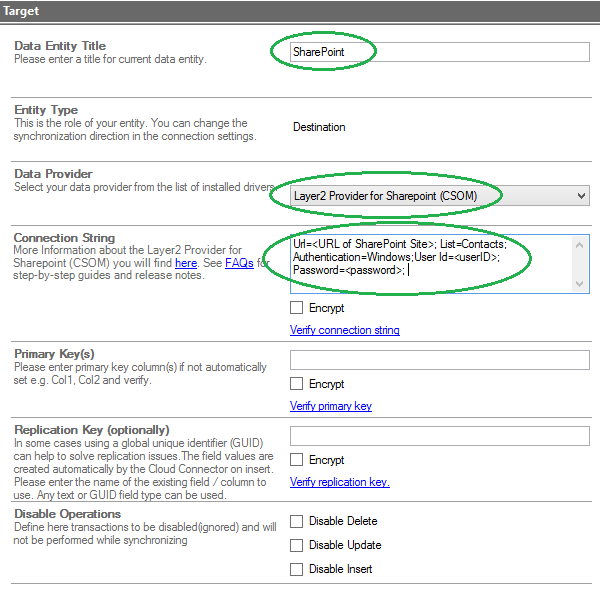This screenshot has height=592, width=600.
Task: Click the Verify primary key link
Action: point(330,406)
